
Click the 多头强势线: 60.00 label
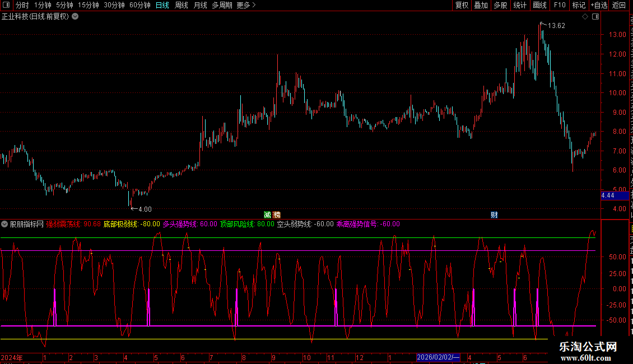coord(190,224)
